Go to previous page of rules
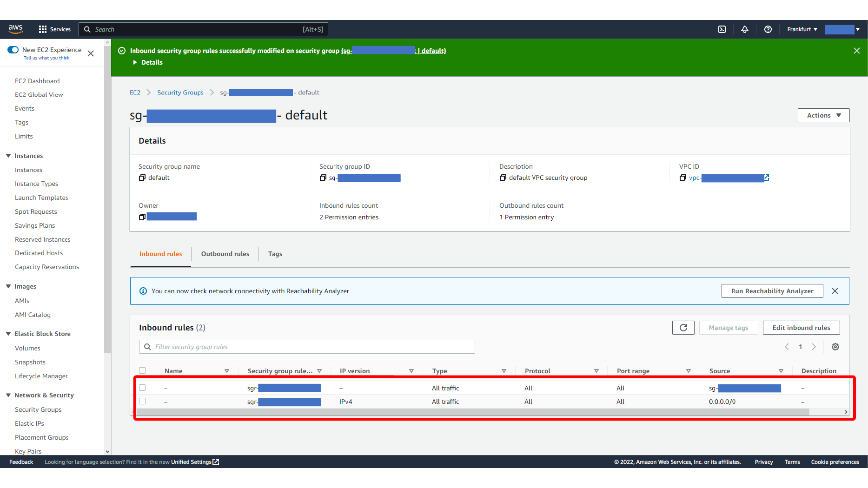868x488 pixels. click(x=787, y=347)
